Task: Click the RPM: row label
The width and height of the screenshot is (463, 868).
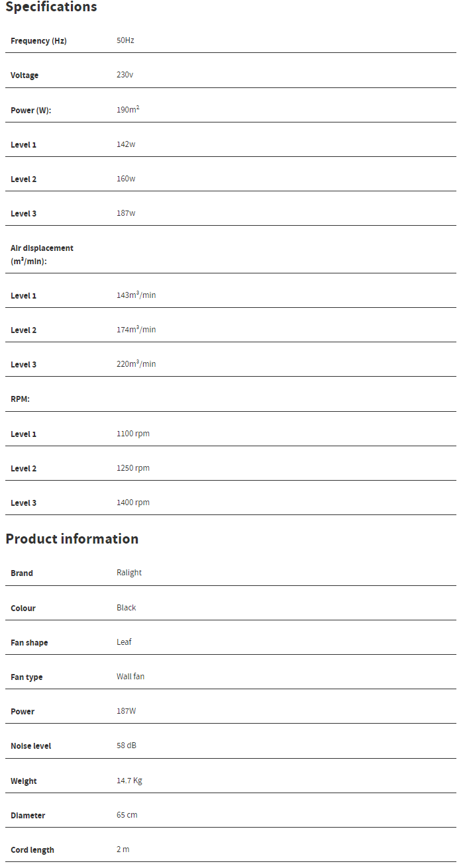Action: 20,399
